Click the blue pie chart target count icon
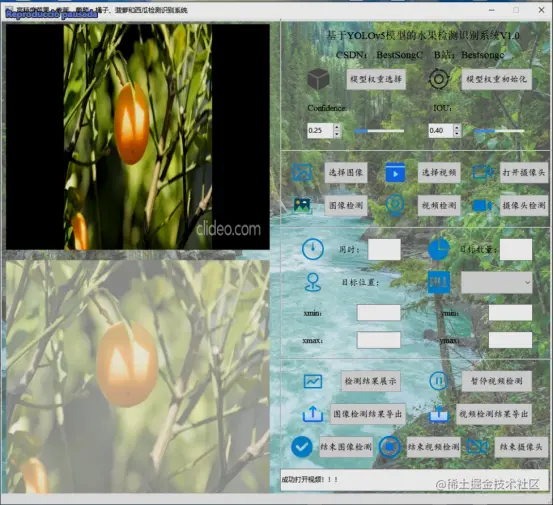554x505 pixels. 439,249
